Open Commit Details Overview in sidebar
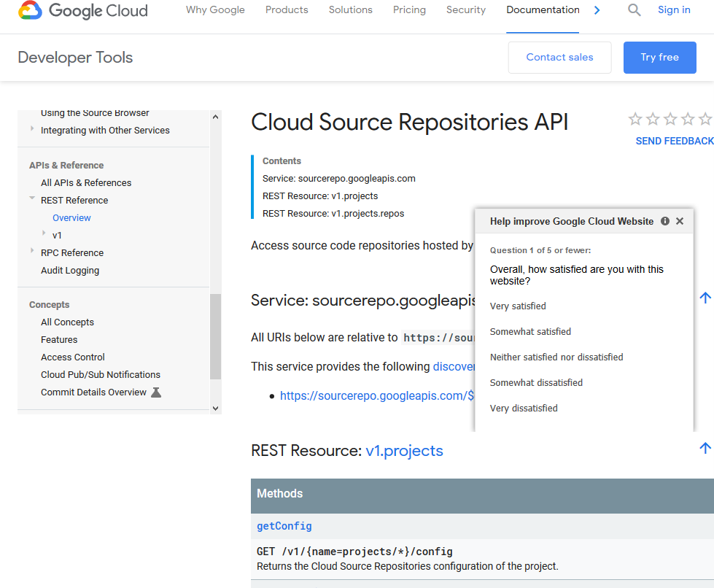This screenshot has width=714, height=588. 93,392
